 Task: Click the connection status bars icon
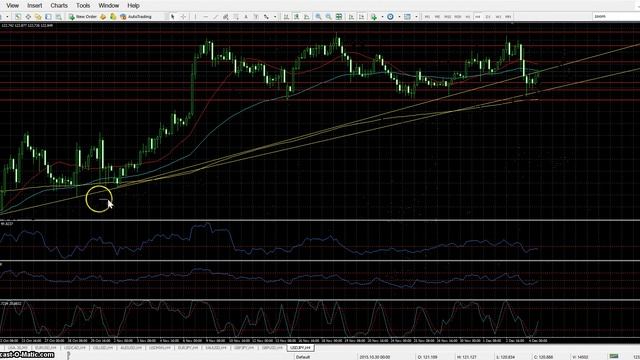(613, 357)
